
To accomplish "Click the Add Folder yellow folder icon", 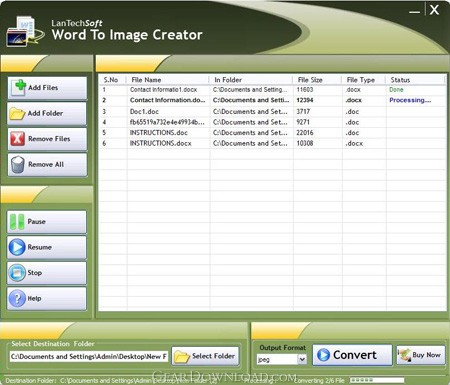I will [17, 113].
